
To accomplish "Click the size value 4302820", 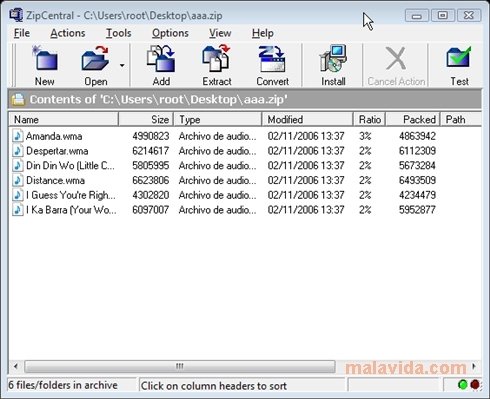I will pyautogui.click(x=151, y=195).
